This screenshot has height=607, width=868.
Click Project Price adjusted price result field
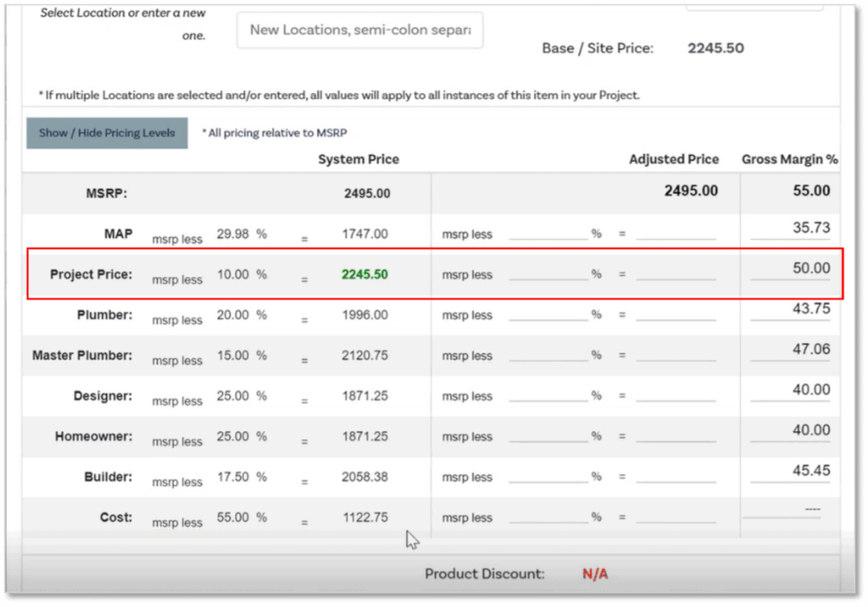tap(676, 274)
